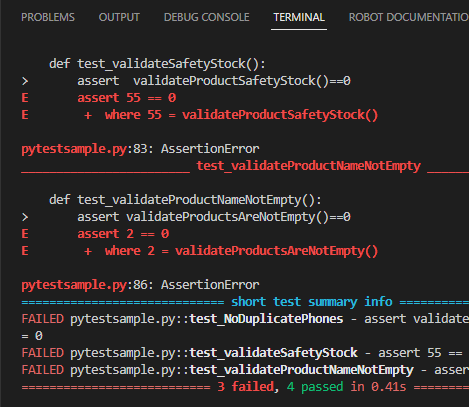The width and height of the screenshot is (469, 407).
Task: Click the red test_validateProductNameNotEmpty section header
Action: point(308,166)
